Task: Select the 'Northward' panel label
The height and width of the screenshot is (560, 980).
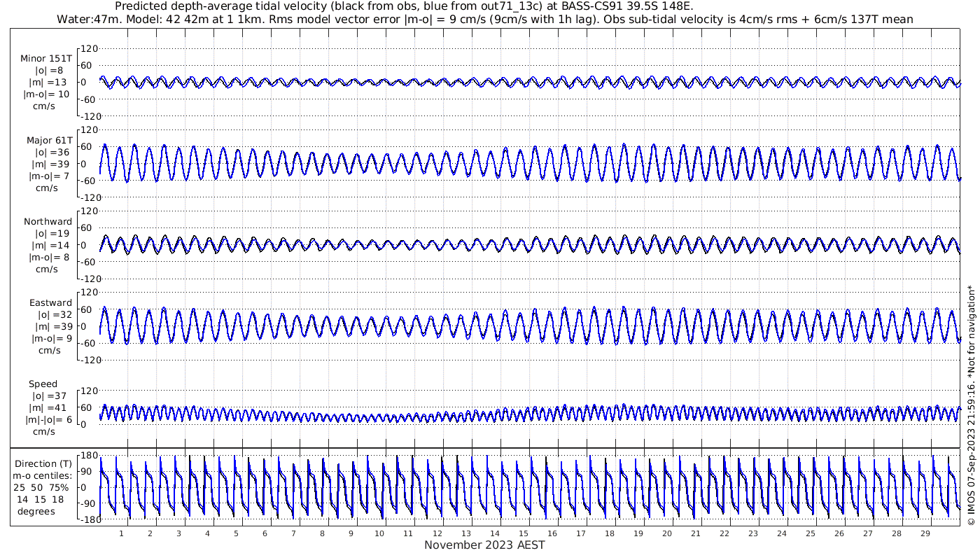Action: tap(48, 221)
